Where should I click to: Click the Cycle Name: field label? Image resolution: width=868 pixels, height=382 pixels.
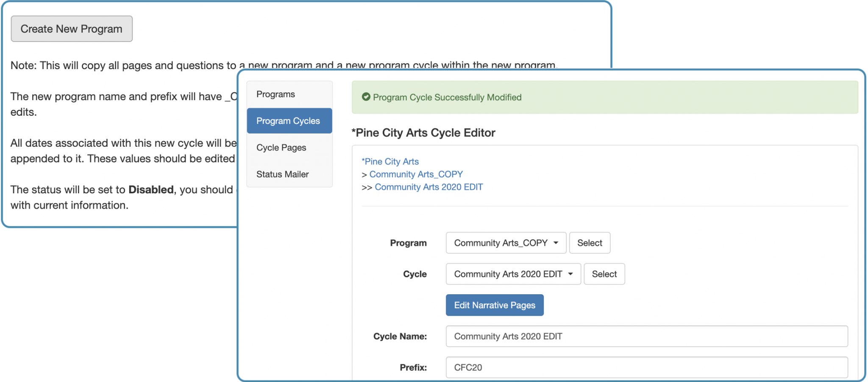400,336
